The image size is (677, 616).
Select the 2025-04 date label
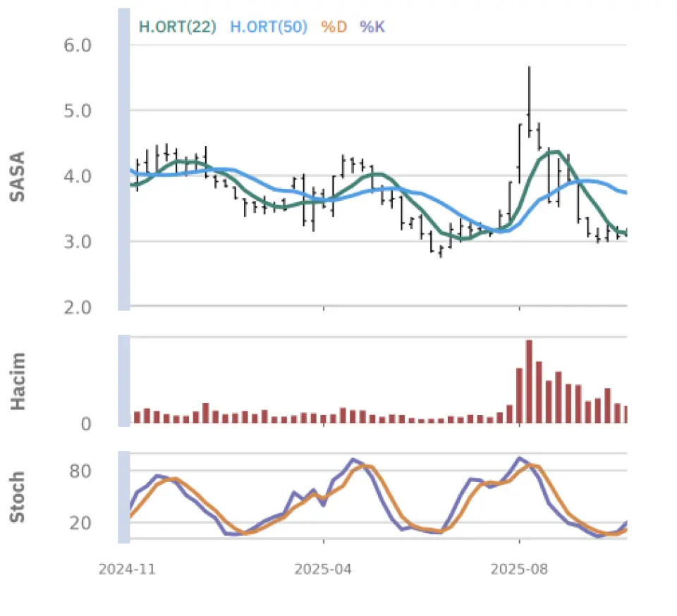pyautogui.click(x=324, y=569)
